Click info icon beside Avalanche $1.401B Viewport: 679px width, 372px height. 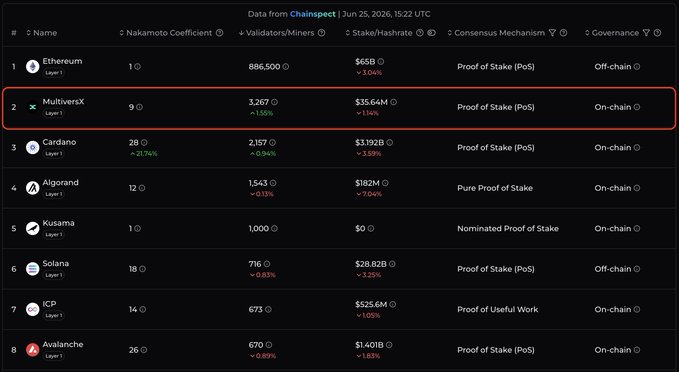point(389,345)
